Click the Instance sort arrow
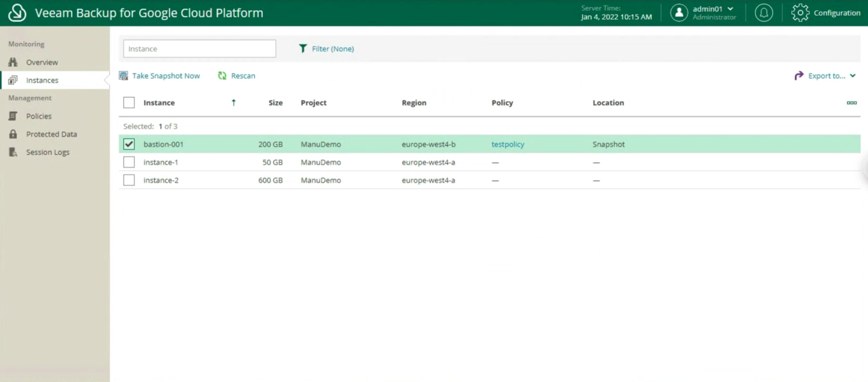The width and height of the screenshot is (868, 382). point(233,103)
